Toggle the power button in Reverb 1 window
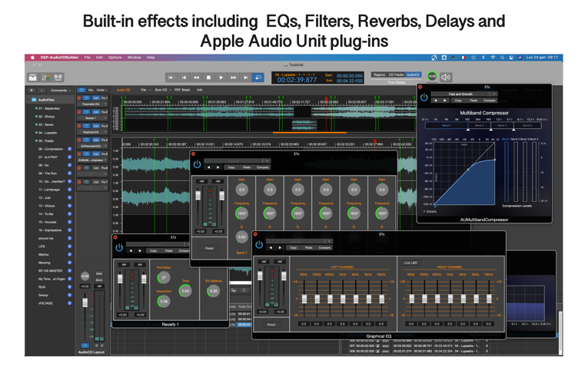This screenshot has height=367, width=588. [119, 248]
